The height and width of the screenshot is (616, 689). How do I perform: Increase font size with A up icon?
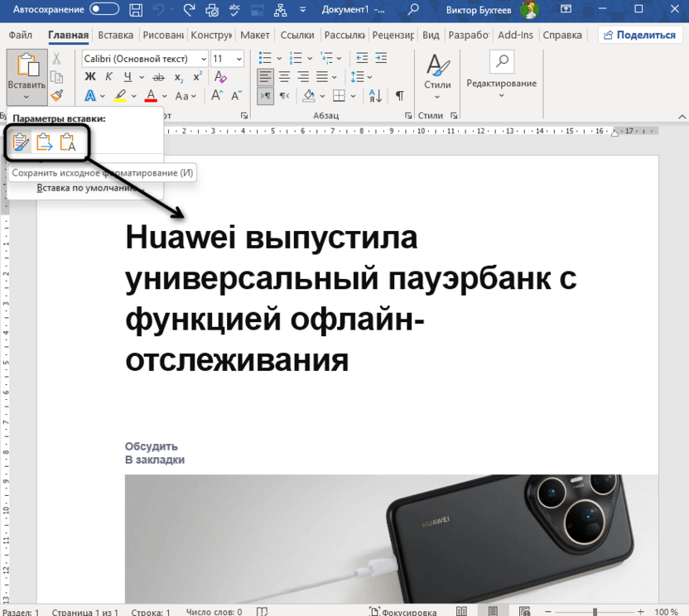pos(217,96)
